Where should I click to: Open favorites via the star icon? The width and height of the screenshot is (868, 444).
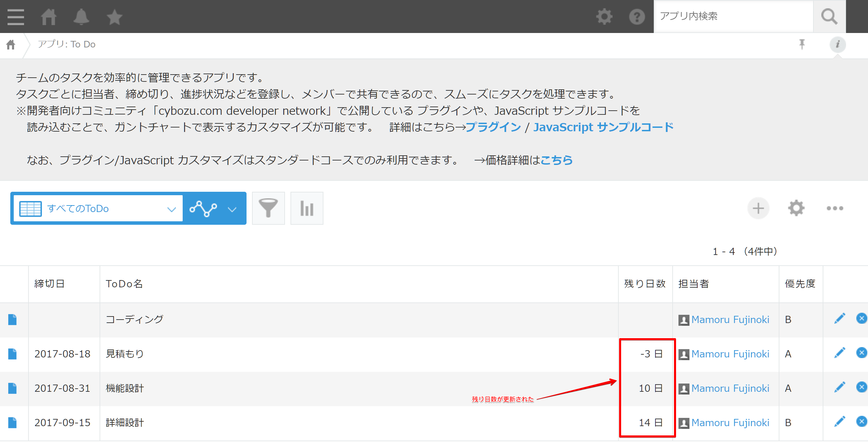pyautogui.click(x=114, y=16)
